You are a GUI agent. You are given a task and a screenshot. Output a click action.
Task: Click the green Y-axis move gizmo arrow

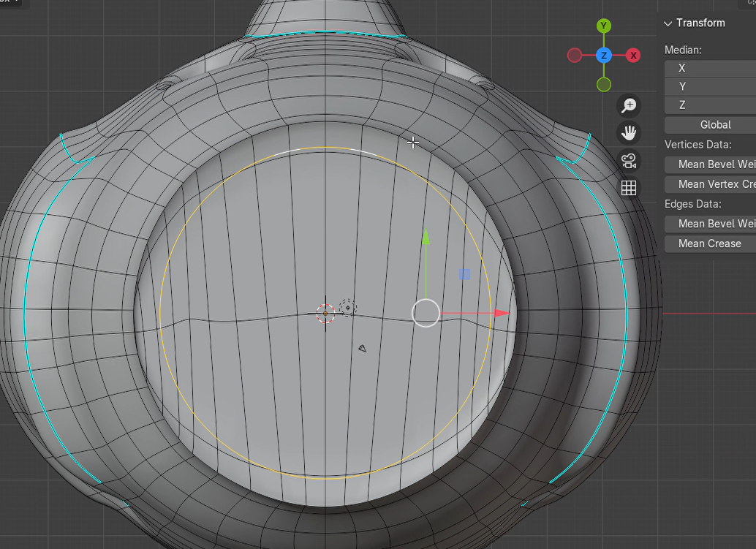(426, 236)
